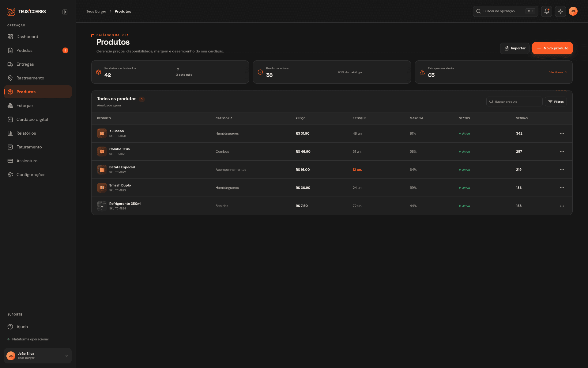The width and height of the screenshot is (588, 368).
Task: Expand João Silva account menu
Action: coord(38,356)
